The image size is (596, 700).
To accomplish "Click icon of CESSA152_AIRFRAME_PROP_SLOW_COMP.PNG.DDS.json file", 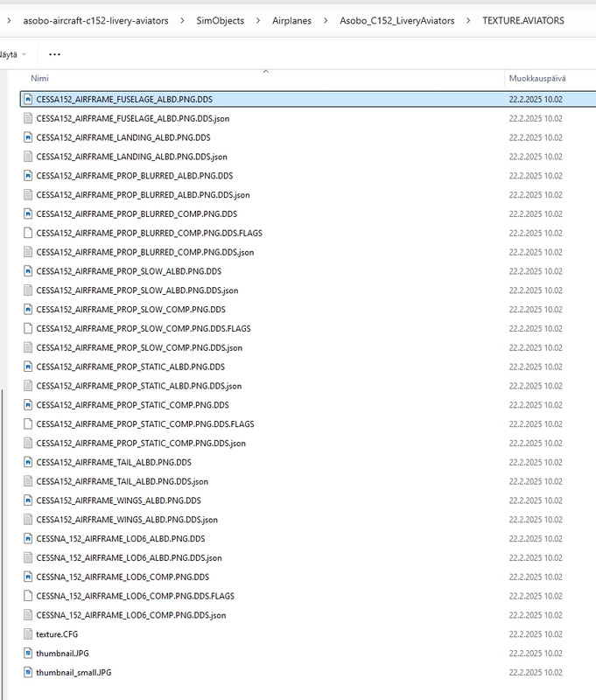I will coord(28,347).
